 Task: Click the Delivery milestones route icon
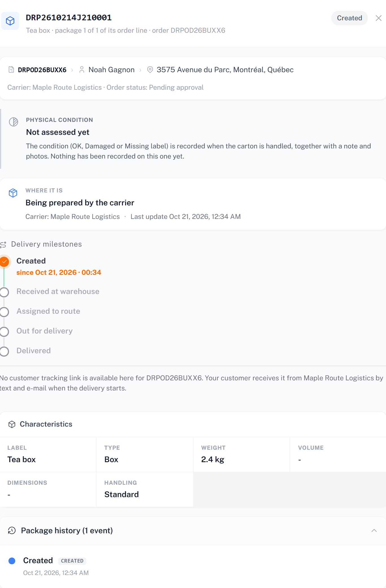tap(3, 245)
